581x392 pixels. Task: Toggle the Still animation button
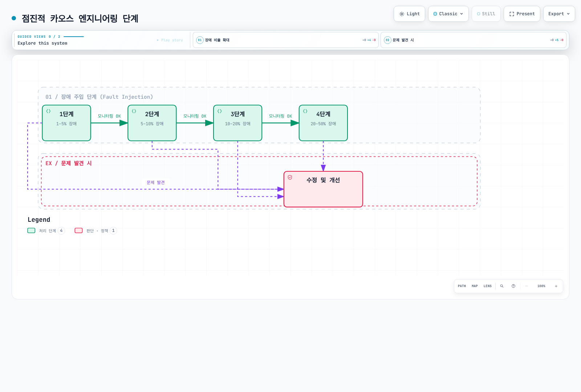pyautogui.click(x=486, y=14)
